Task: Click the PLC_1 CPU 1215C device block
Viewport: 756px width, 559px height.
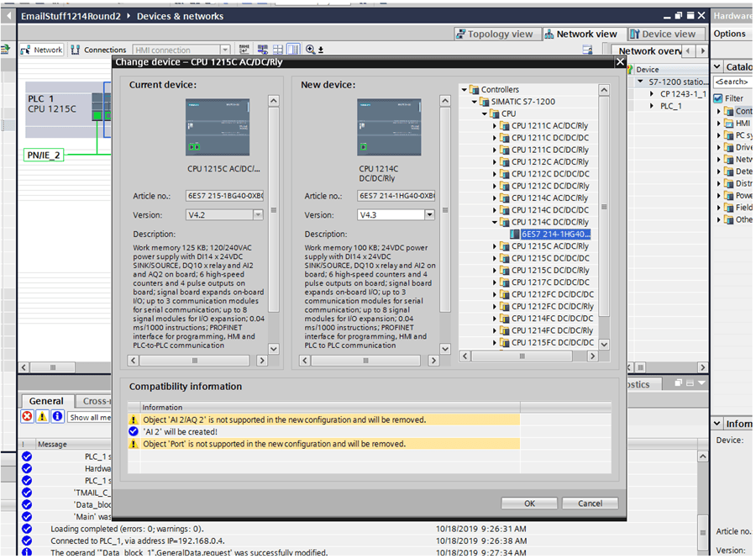Action: click(x=69, y=109)
